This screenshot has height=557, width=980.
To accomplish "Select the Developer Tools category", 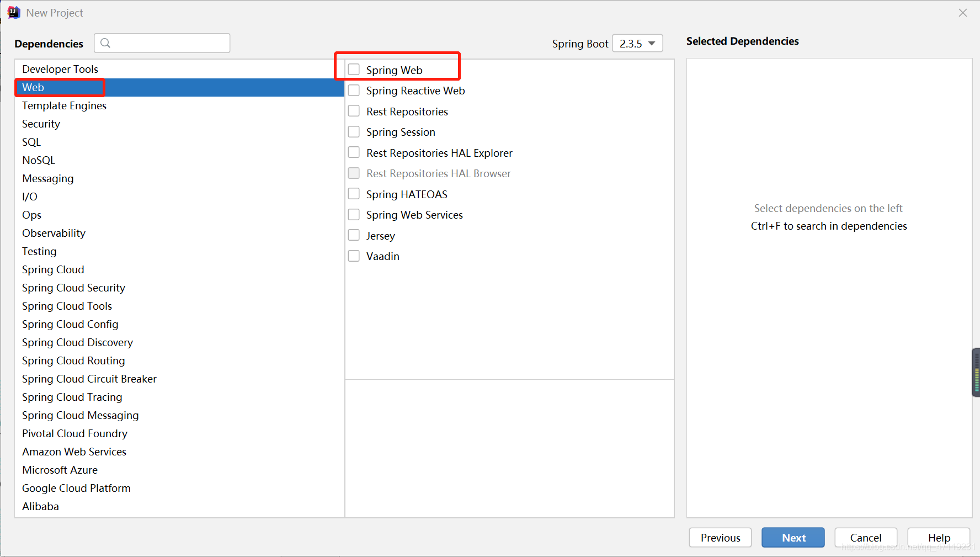I will 179,69.
